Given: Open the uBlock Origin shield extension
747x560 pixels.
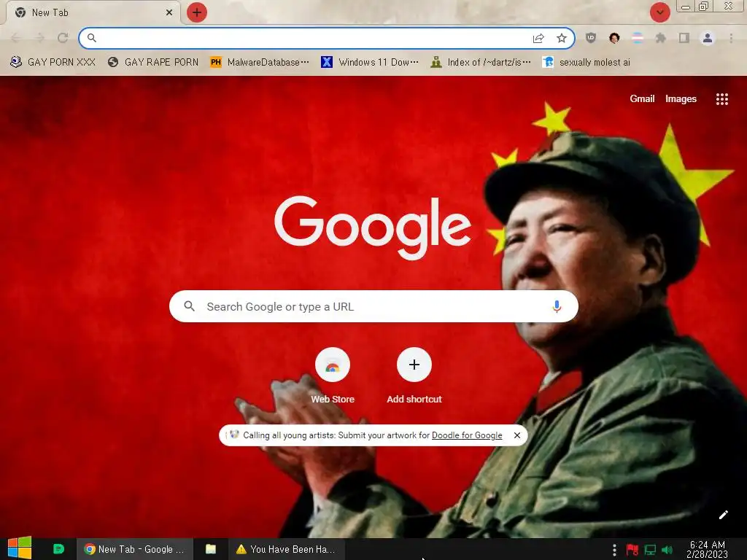Looking at the screenshot, I should (x=591, y=38).
